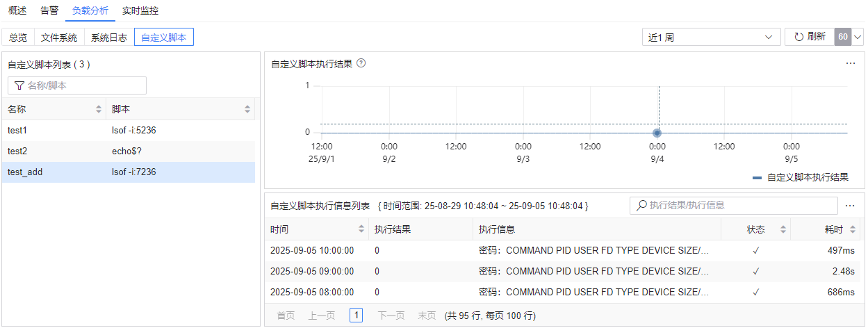Focus the 名称/脚本 filter input
868x328 pixels.
(x=77, y=85)
